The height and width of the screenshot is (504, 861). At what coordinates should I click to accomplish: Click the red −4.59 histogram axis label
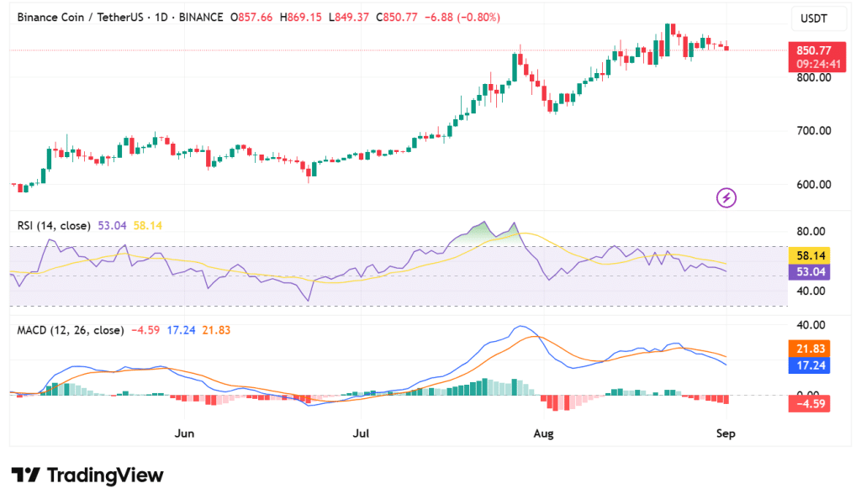pyautogui.click(x=810, y=404)
